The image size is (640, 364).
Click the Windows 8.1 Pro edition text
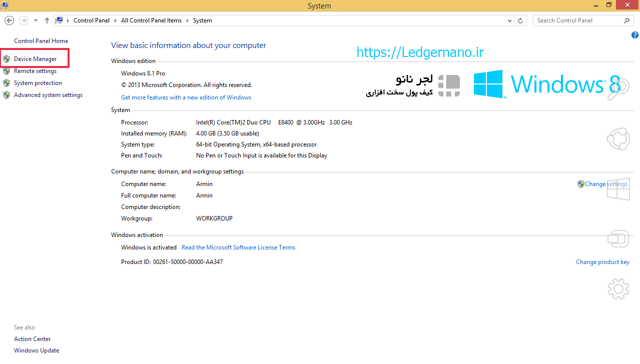click(x=143, y=73)
